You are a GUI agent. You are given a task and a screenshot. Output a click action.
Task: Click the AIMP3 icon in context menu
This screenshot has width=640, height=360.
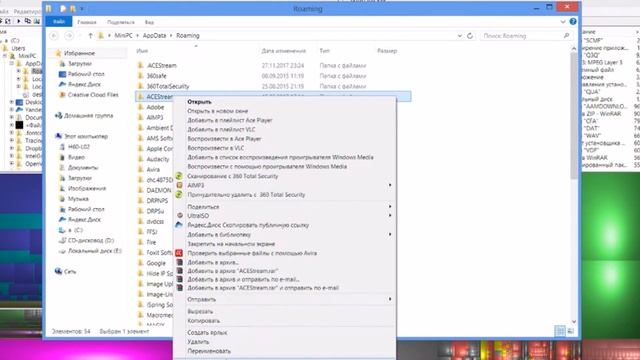[179, 185]
